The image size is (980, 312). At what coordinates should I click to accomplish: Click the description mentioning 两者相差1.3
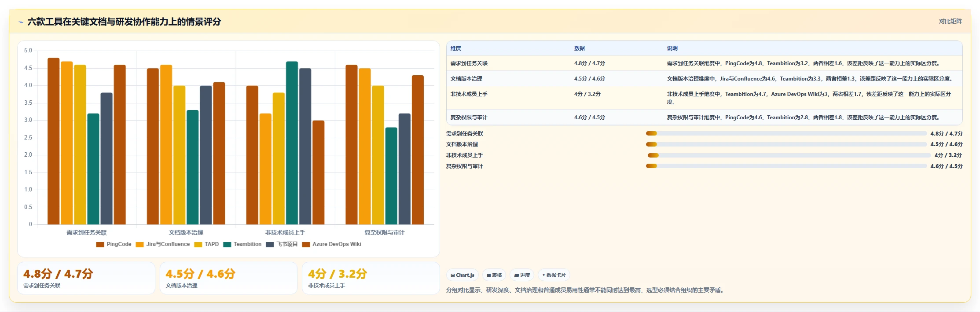point(811,79)
